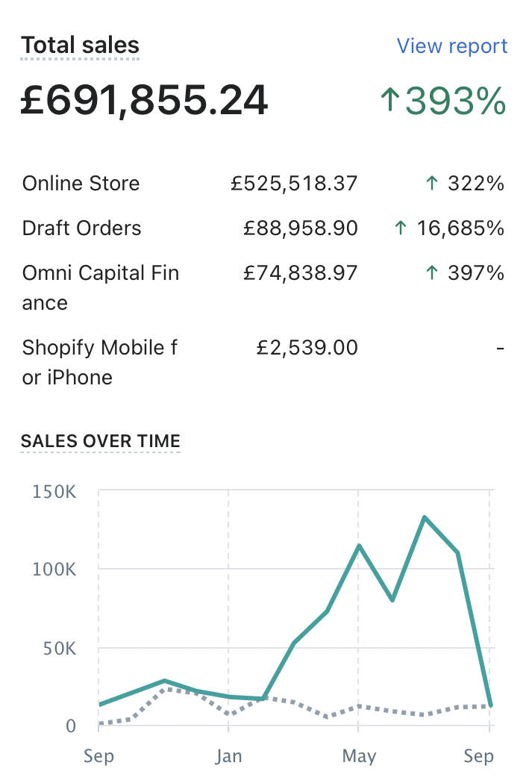Click the up arrow next to 322%
The image size is (532, 783).
click(431, 184)
